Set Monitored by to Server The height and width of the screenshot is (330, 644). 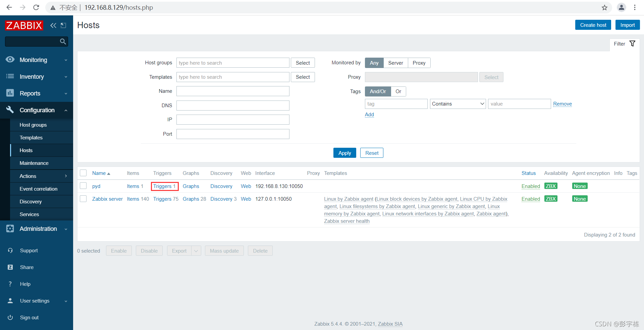tap(396, 63)
